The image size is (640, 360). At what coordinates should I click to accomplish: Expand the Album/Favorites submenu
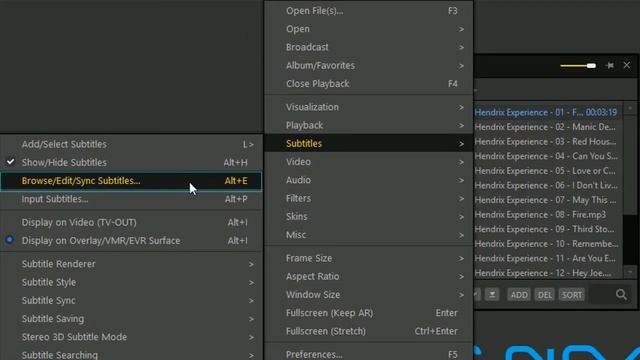point(369,66)
